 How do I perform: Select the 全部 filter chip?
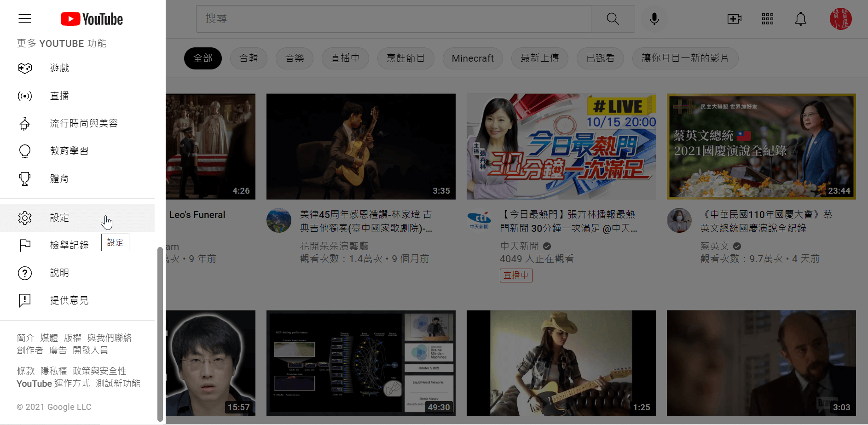[203, 58]
